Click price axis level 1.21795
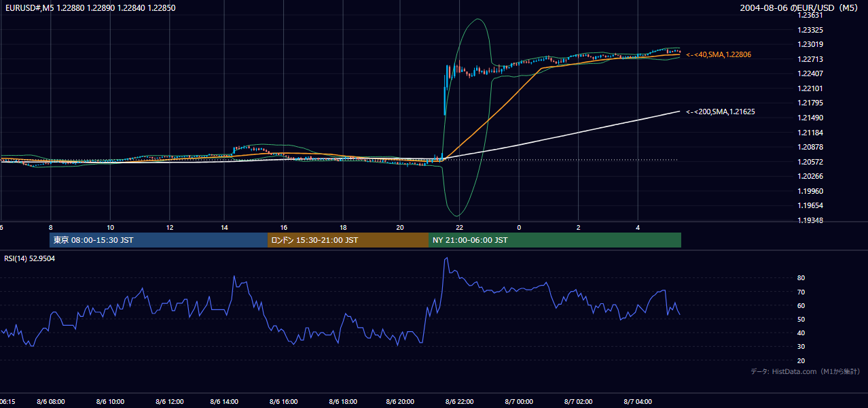Viewport: 868px width, 408px height. [x=810, y=103]
